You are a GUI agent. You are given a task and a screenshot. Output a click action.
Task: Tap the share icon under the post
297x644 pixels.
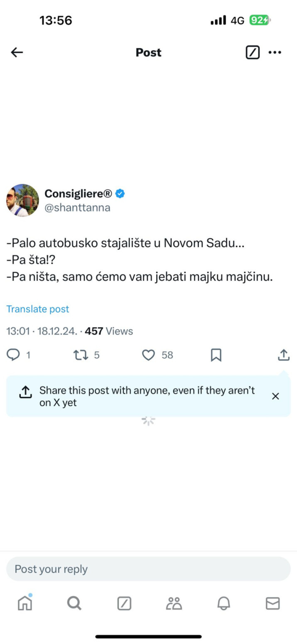point(283,355)
